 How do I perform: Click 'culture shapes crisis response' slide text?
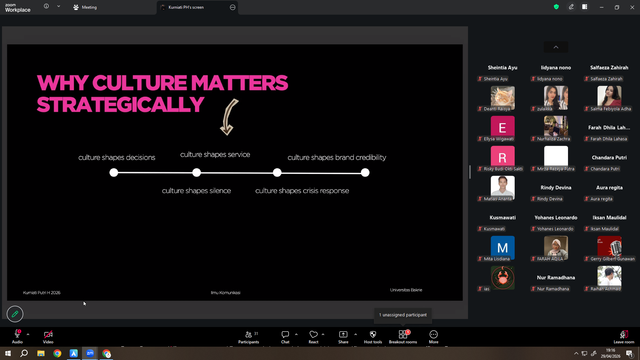coord(302,191)
